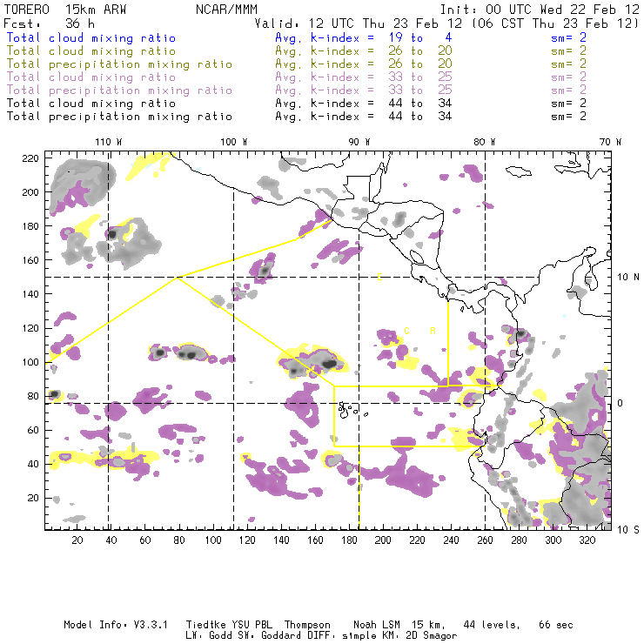Select black 'Total precipitation mixing ratio' legend entry
The image size is (644, 644).
point(119,117)
